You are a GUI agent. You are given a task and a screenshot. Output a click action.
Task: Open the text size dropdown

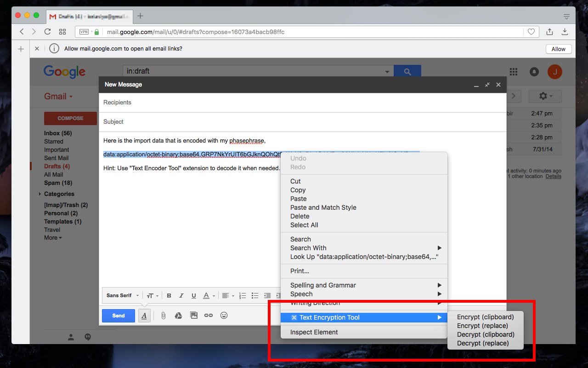point(152,295)
